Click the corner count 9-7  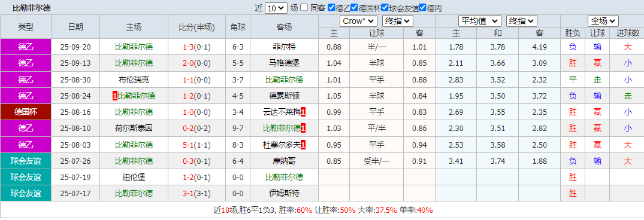pyautogui.click(x=238, y=128)
